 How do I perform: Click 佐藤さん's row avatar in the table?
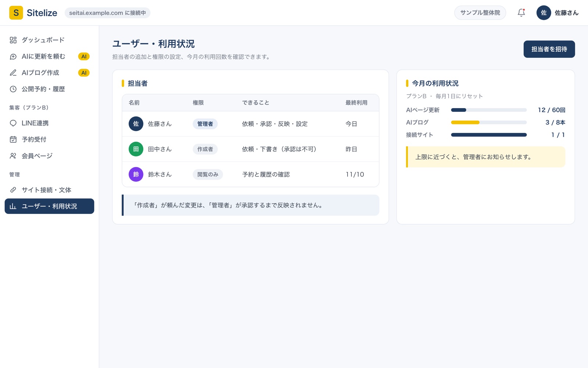coord(136,124)
